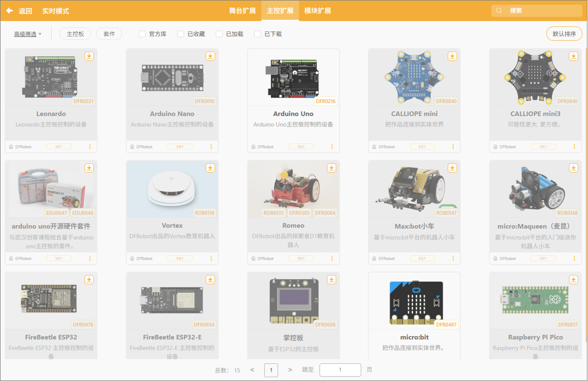Viewport: 588px width, 381px height.
Task: Open three-dot menu on Romeo card
Action: tap(332, 259)
